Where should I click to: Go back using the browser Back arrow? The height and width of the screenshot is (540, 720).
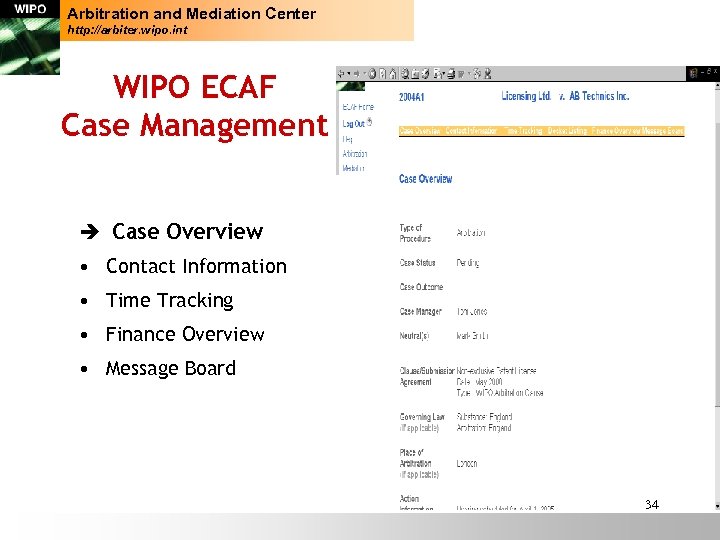(x=341, y=73)
